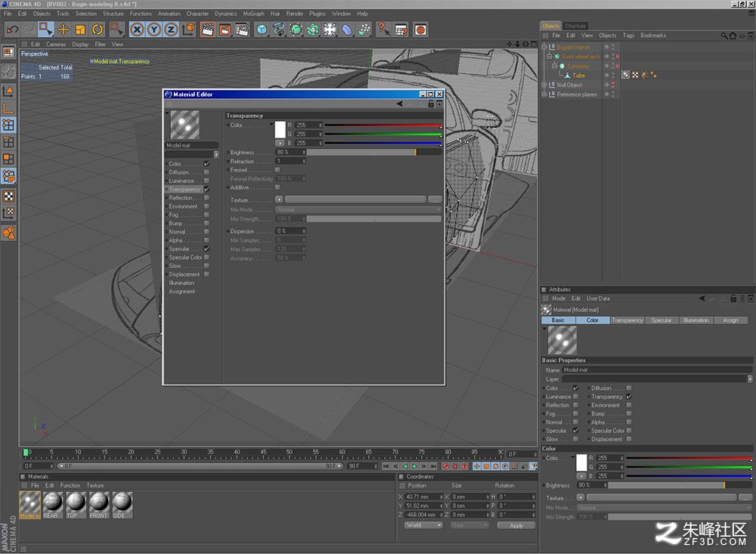Open the World coordinate dropdown
Image resolution: width=756 pixels, height=554 pixels.
[423, 525]
